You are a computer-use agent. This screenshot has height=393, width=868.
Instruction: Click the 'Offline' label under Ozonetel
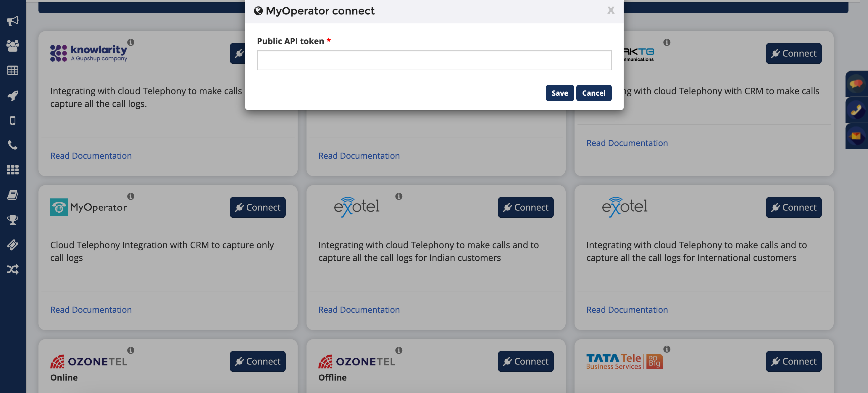[x=332, y=378]
